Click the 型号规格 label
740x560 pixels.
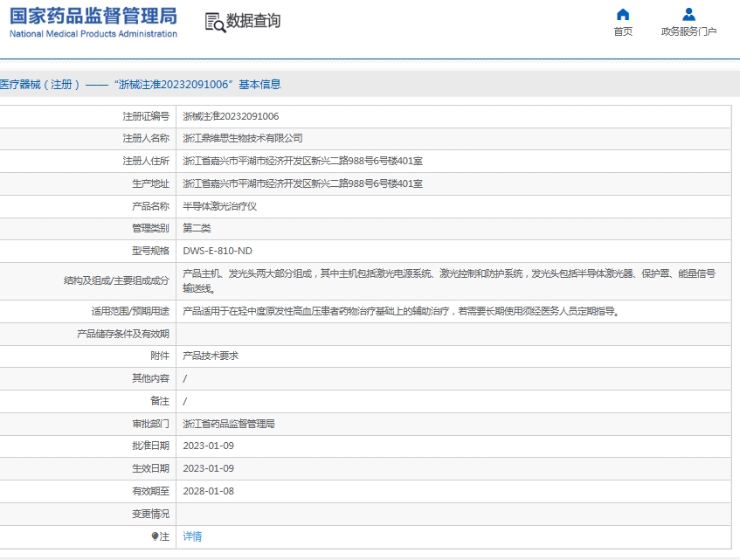coord(150,251)
